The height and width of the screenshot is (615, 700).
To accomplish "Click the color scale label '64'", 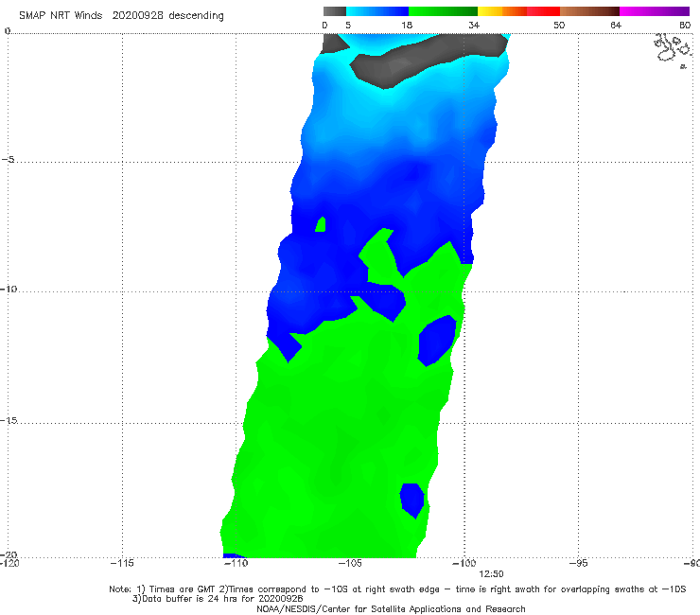I will tap(616, 25).
